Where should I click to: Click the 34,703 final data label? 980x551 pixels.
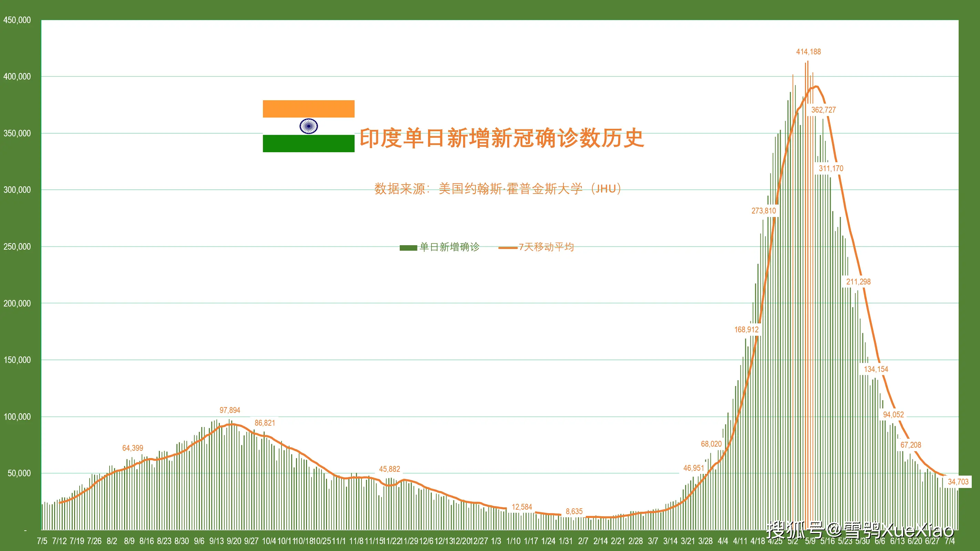[x=958, y=482]
